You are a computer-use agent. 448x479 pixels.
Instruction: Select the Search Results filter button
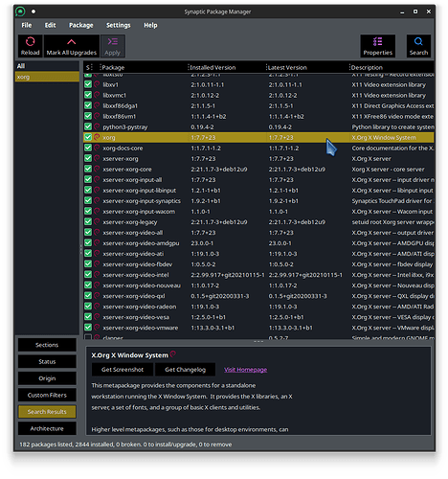point(47,412)
